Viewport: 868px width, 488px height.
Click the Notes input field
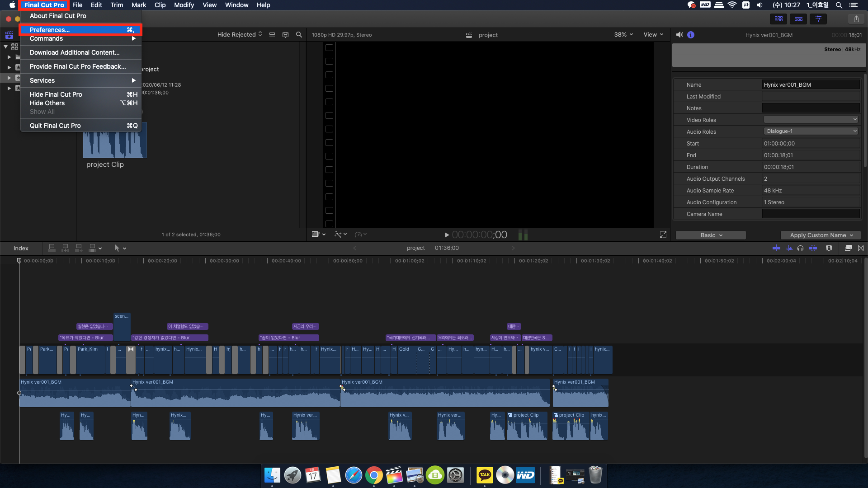point(811,108)
